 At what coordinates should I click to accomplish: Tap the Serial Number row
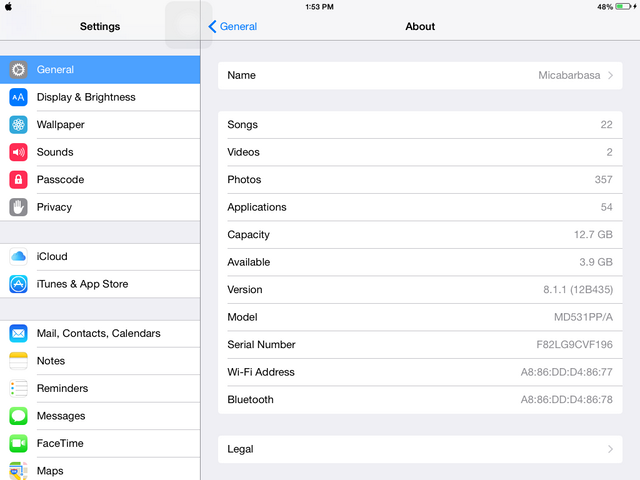[x=419, y=345]
